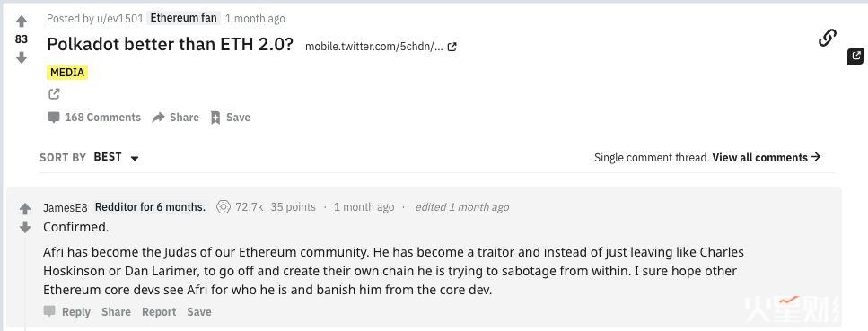Viewport: 868px width, 331px height.
Task: Click the black external-link popout icon
Action: (x=855, y=56)
